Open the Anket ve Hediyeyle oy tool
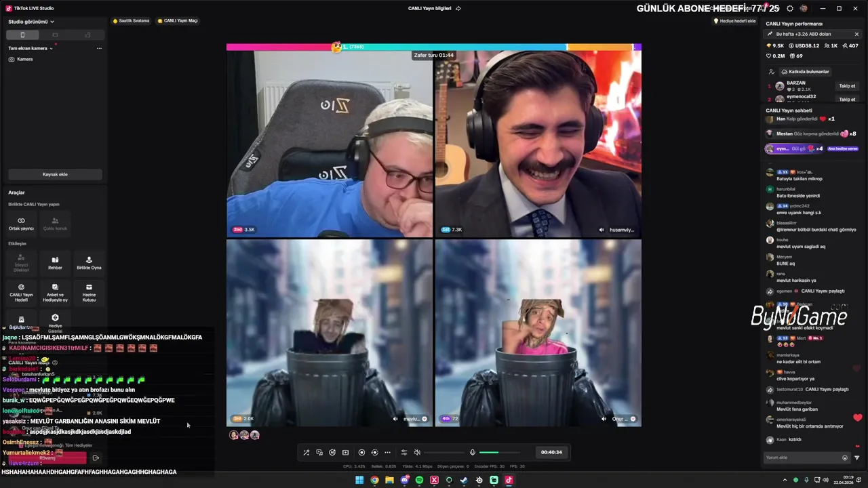The image size is (868, 488). 55,293
